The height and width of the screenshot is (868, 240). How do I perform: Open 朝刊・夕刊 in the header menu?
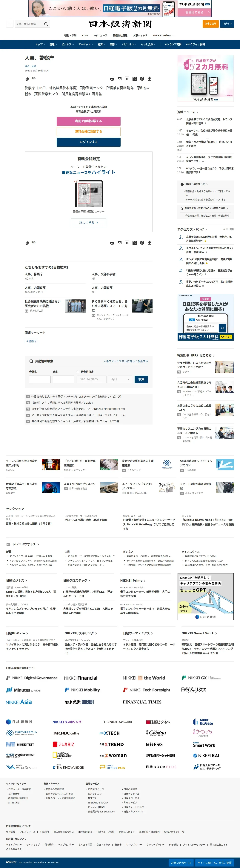70,35
